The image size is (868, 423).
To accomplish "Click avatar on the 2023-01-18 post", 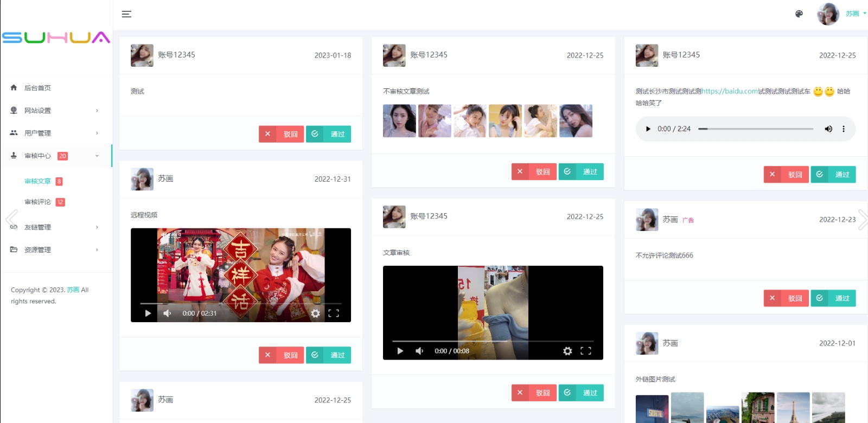I will (142, 55).
